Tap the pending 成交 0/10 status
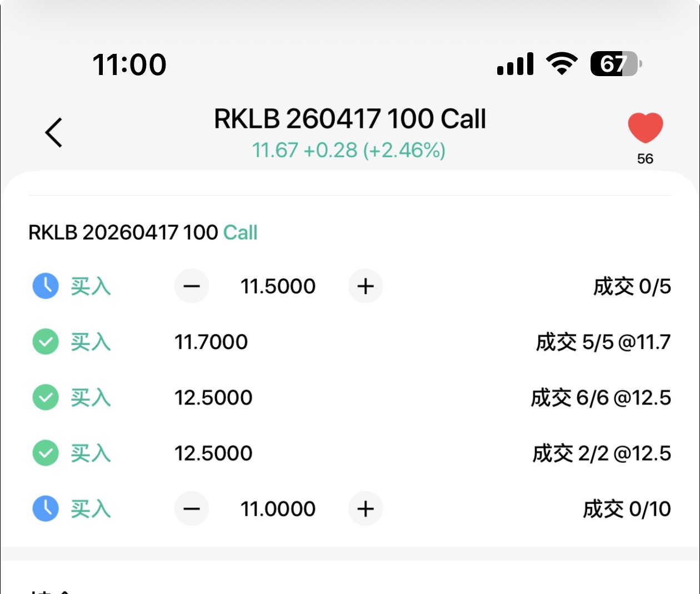The image size is (700, 594). click(627, 509)
